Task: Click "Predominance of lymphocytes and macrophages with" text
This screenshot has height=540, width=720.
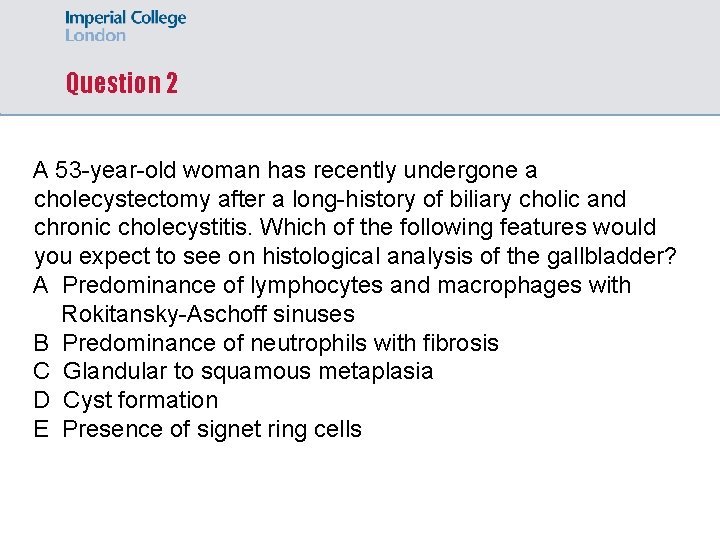Action: (347, 286)
